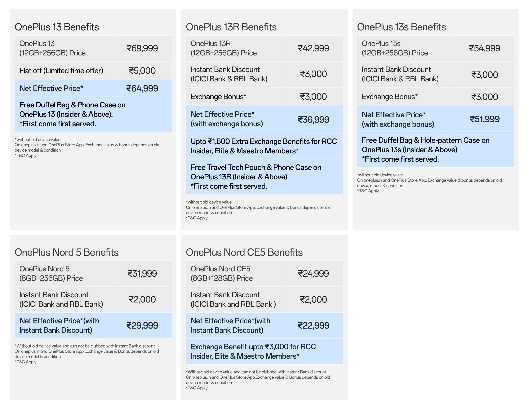529x420 pixels.
Task: Click the ₹51,999 net effective price
Action: [484, 119]
